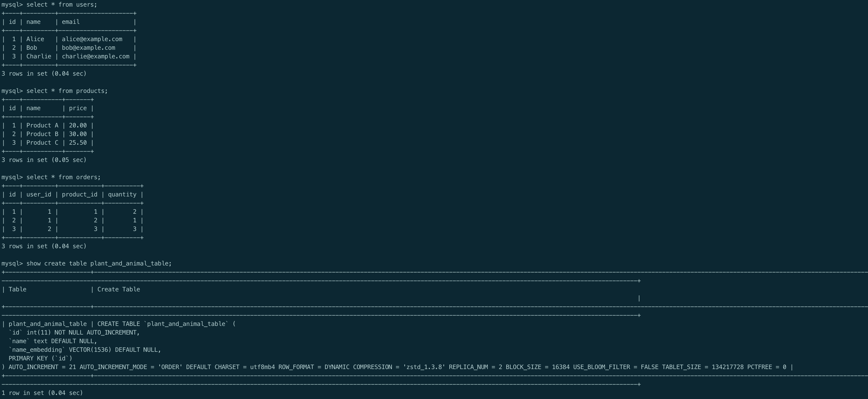Click the 'zstd_1.3.8' compression value
Viewport: 868px width, 399px height.
pyautogui.click(x=424, y=367)
